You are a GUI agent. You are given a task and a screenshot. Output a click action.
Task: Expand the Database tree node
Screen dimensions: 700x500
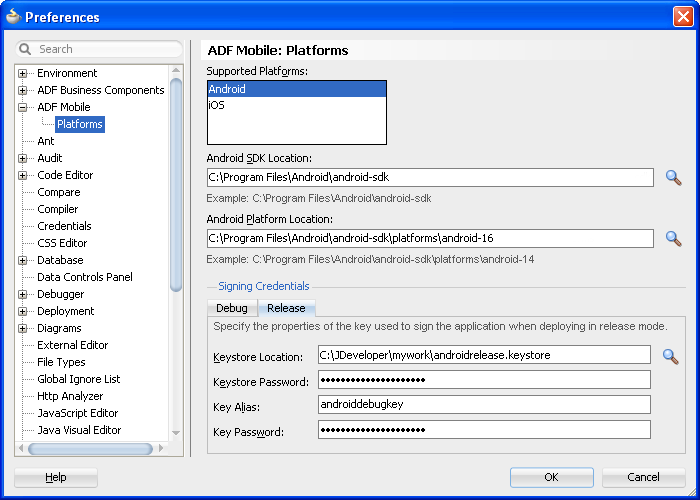point(22,260)
